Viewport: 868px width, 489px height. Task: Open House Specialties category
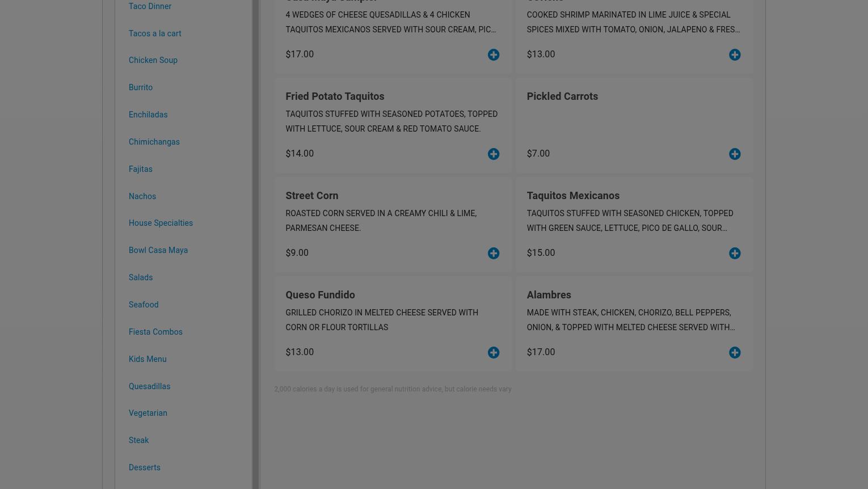[161, 223]
